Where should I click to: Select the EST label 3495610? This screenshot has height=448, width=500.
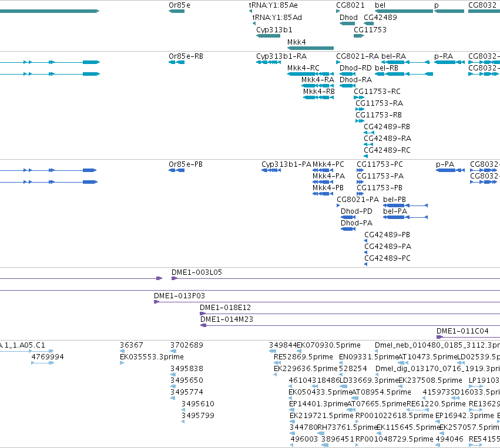pos(197,404)
